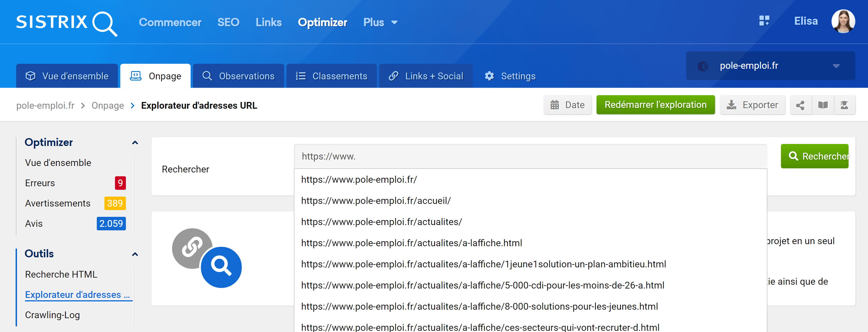Open the pole-emploi.fr project dropdown
This screenshot has height=332, width=868.
point(770,66)
